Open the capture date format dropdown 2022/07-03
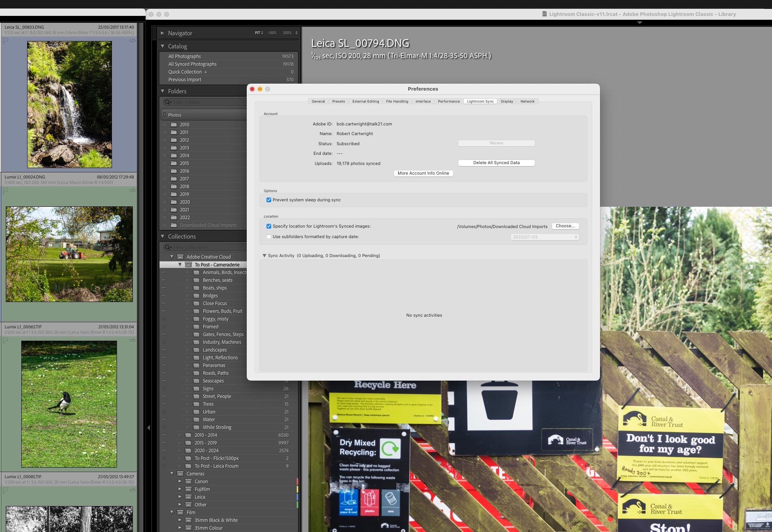 pyautogui.click(x=545, y=237)
